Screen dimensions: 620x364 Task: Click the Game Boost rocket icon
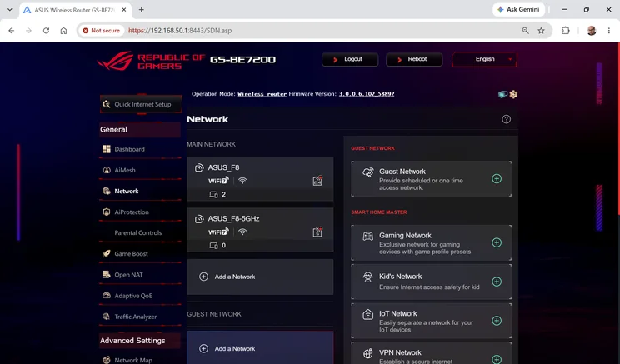(x=107, y=254)
